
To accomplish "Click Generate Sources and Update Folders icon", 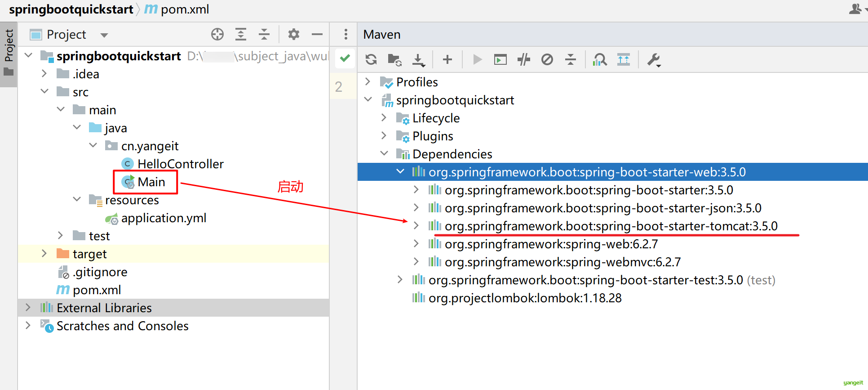I will click(x=394, y=59).
